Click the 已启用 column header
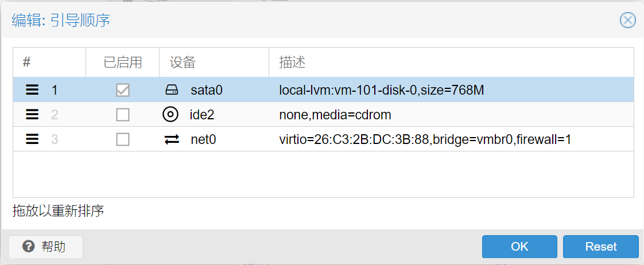 click(122, 63)
